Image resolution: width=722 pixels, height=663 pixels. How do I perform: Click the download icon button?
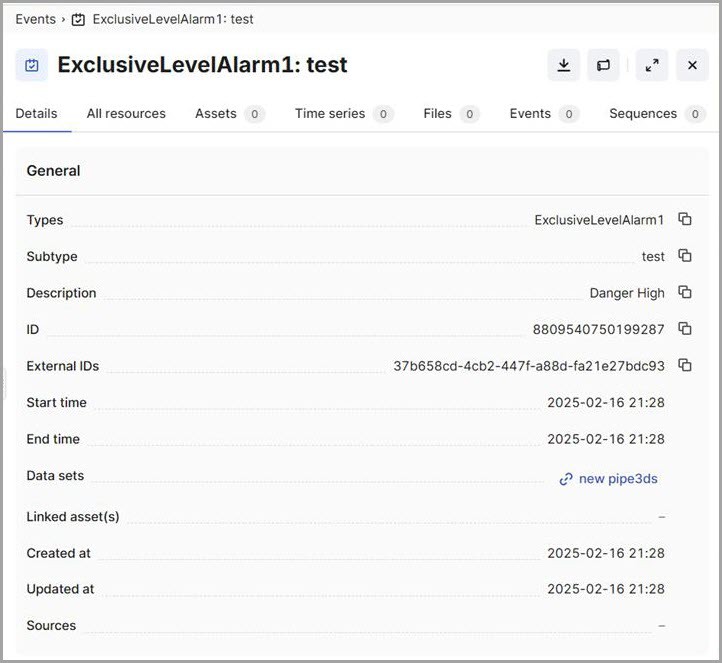tap(564, 65)
